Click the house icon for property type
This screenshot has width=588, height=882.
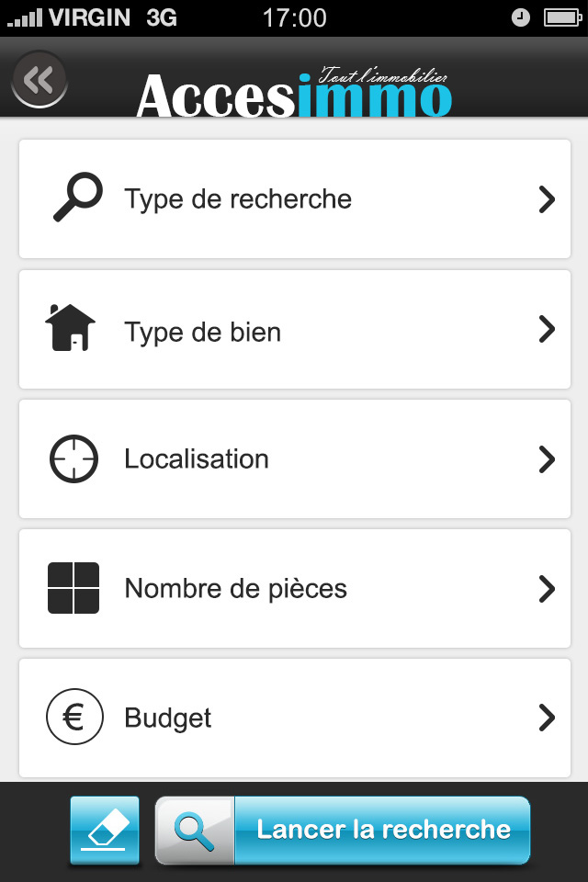71,328
